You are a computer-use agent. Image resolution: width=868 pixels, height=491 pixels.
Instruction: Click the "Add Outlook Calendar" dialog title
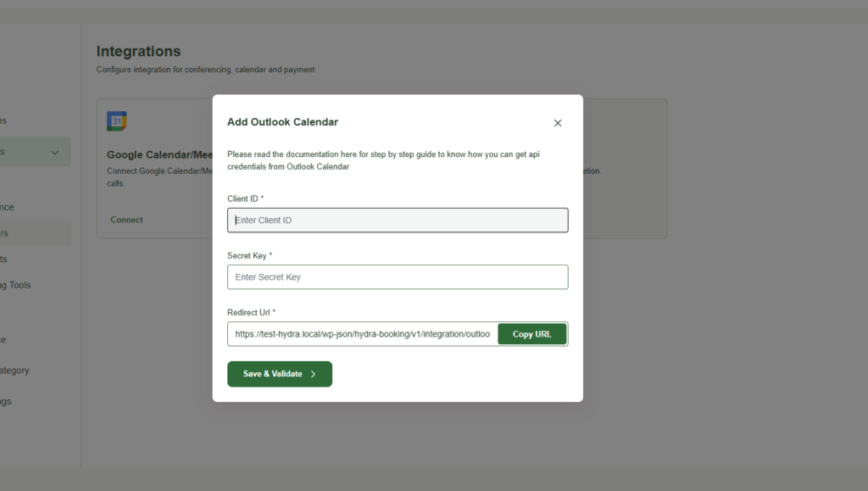coord(282,122)
